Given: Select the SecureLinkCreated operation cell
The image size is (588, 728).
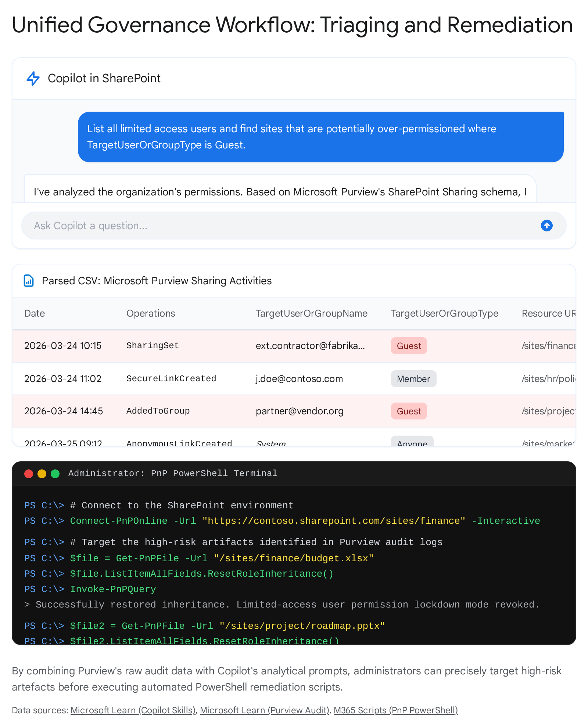Looking at the screenshot, I should pyautogui.click(x=171, y=379).
